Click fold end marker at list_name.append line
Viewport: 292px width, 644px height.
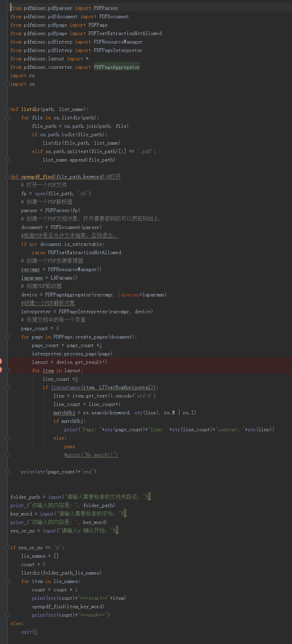[7, 160]
